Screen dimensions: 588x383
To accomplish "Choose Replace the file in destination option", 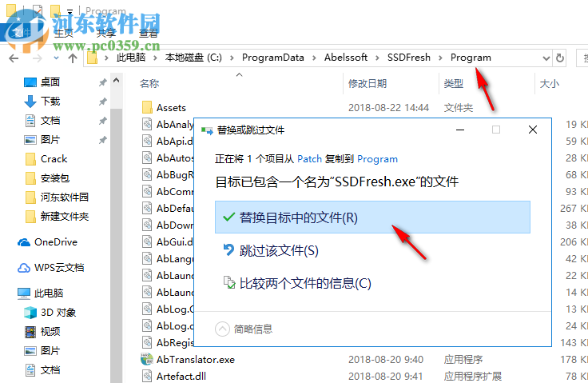I will tap(372, 217).
